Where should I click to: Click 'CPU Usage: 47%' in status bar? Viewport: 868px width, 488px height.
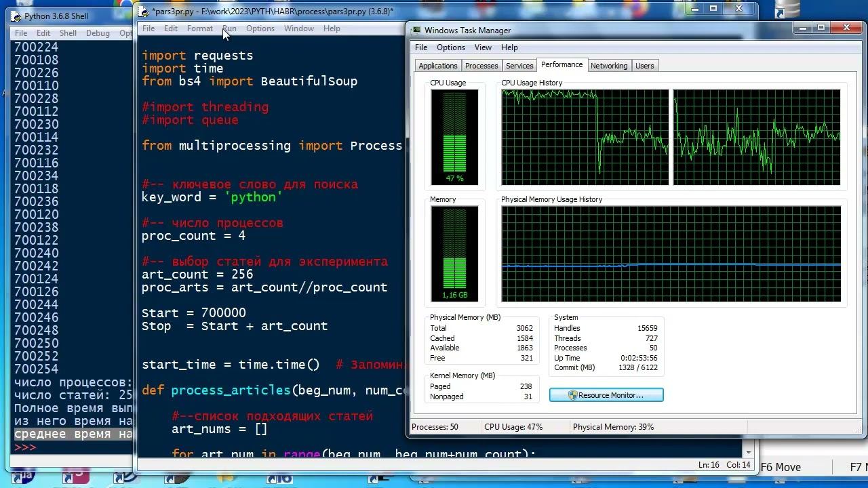tap(513, 427)
